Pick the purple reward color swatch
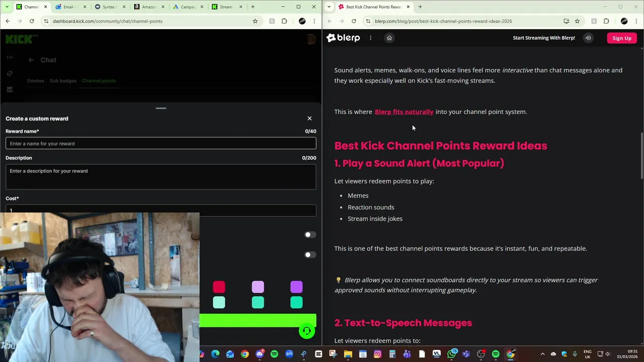The height and width of the screenshot is (362, 644). [296, 287]
